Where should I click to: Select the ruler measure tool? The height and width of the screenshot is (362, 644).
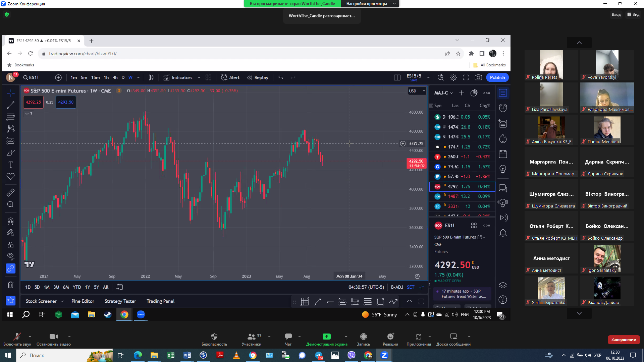(x=10, y=192)
